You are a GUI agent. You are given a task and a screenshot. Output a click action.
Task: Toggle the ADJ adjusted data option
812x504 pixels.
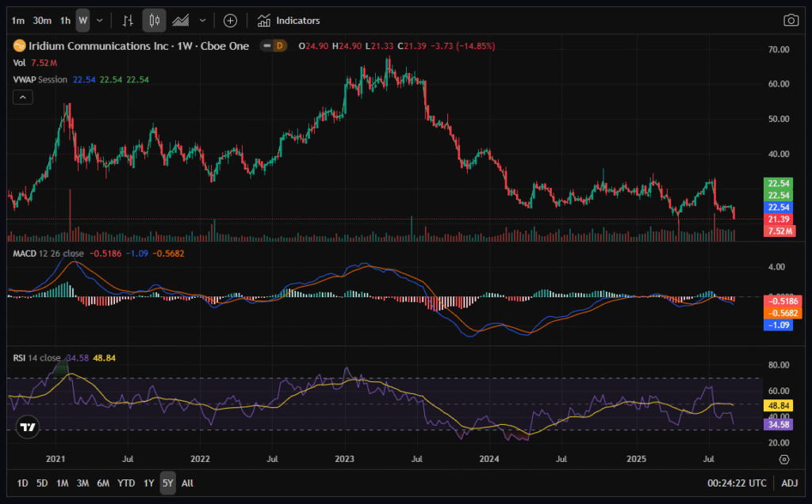pyautogui.click(x=790, y=483)
